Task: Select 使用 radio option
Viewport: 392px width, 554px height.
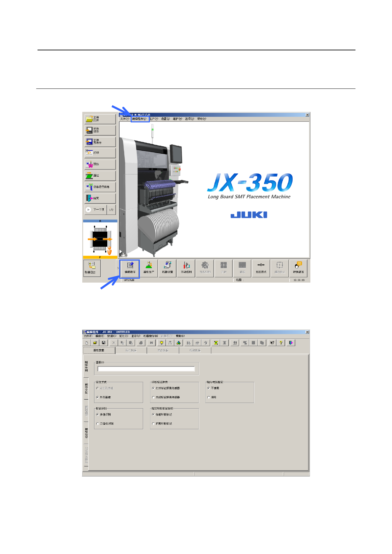Action: [x=212, y=397]
